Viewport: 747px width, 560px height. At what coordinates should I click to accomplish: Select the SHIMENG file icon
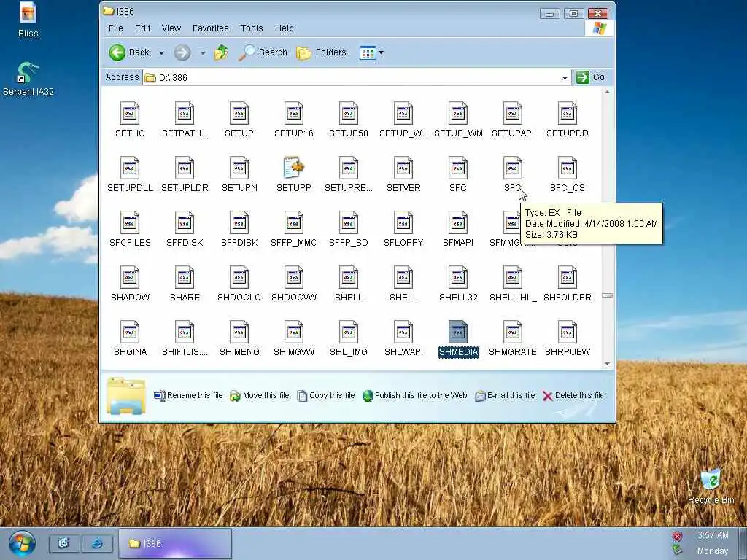point(239,332)
